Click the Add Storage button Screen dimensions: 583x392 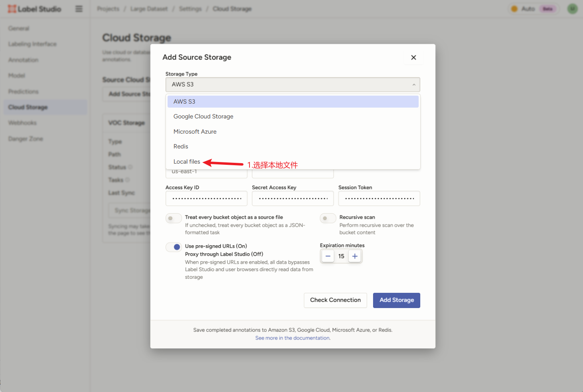[397, 300]
